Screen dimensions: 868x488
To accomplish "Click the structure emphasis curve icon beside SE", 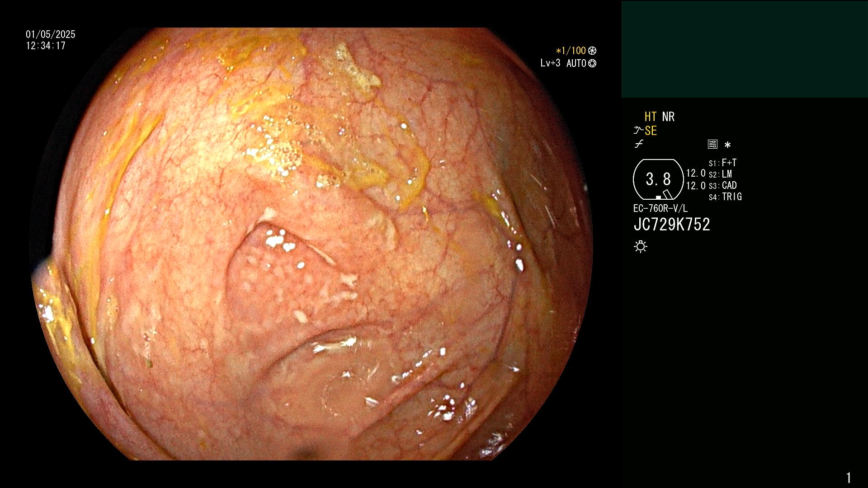I will [638, 131].
